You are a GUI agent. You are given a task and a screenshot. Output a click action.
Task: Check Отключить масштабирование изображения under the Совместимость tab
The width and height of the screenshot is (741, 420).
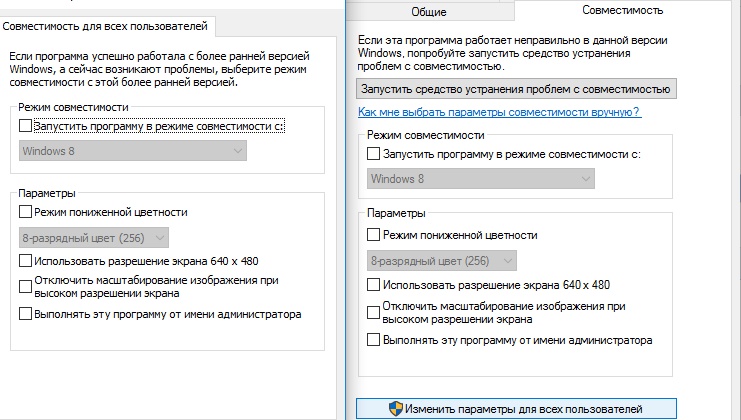tap(374, 312)
